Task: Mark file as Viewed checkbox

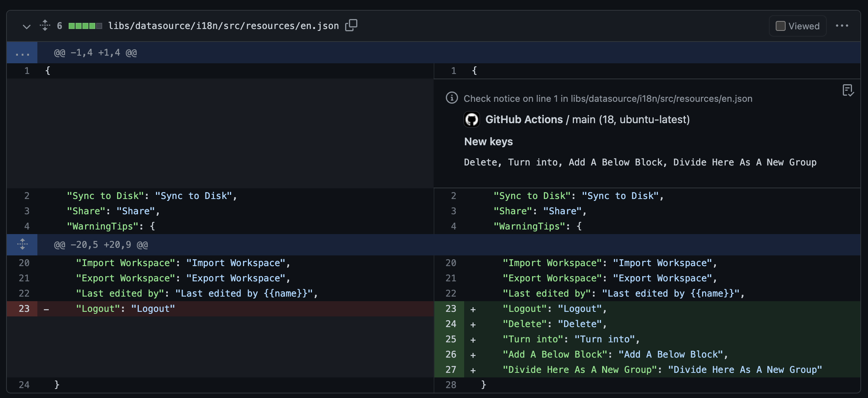Action: (x=781, y=26)
